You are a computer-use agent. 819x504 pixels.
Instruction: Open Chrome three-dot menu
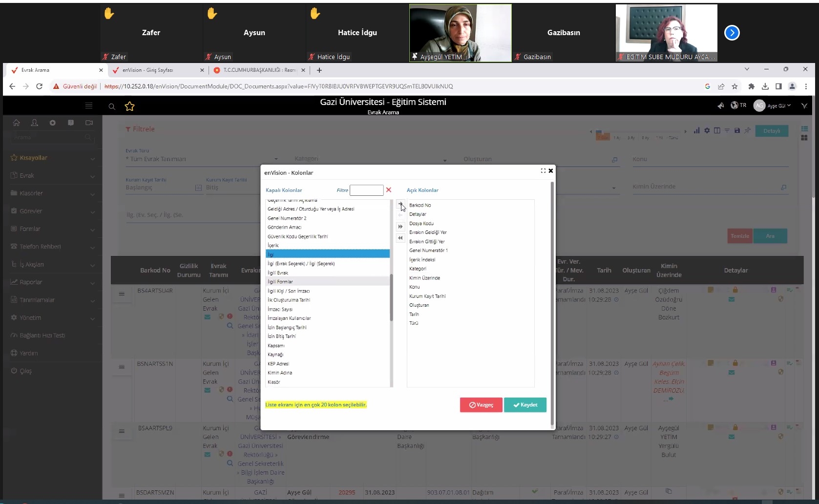tap(806, 86)
